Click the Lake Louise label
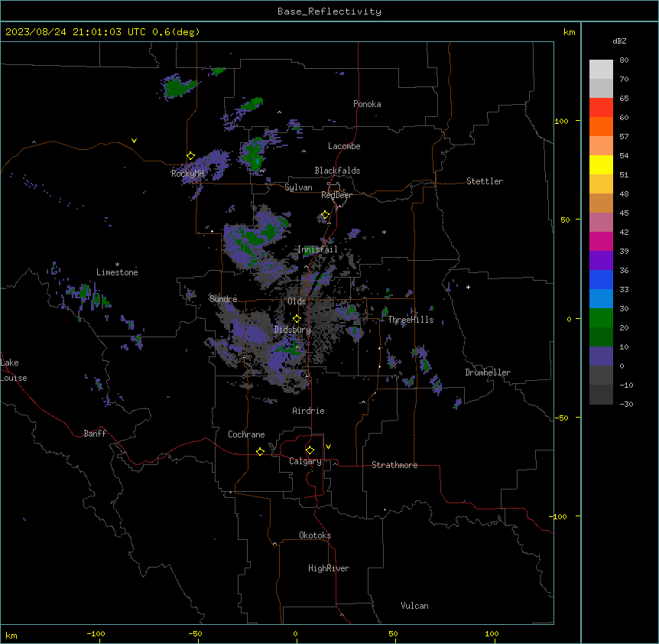Image resolution: width=659 pixels, height=644 pixels. tap(14, 370)
